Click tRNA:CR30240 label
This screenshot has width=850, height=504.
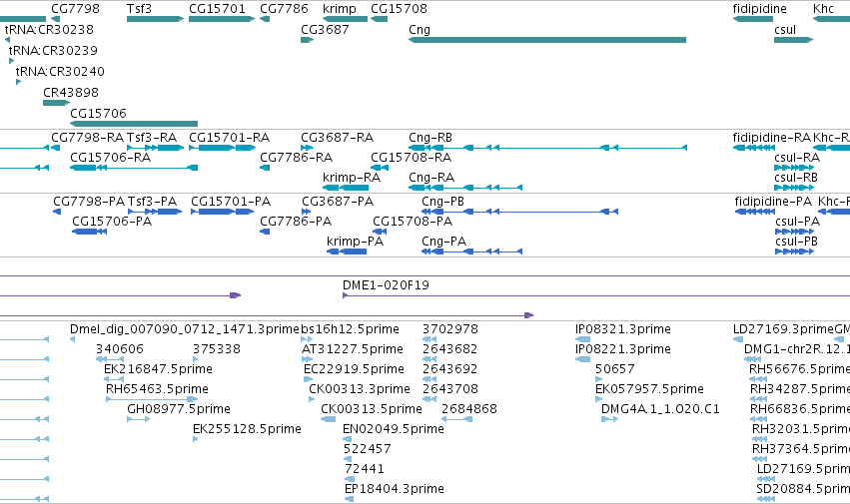tap(60, 71)
